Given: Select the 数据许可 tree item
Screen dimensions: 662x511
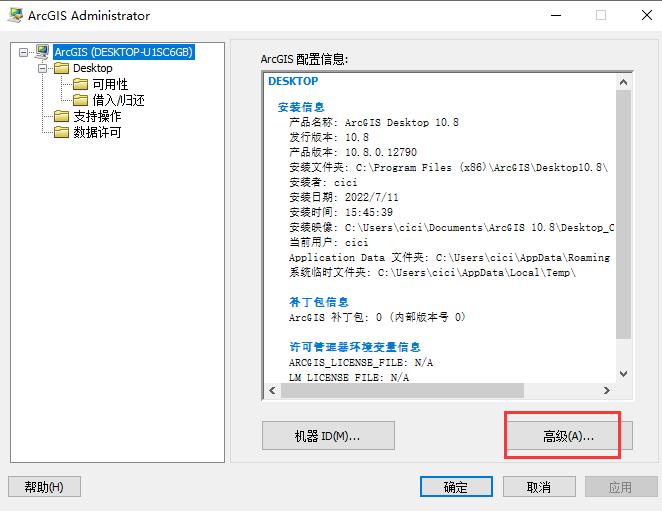Looking at the screenshot, I should (x=98, y=132).
